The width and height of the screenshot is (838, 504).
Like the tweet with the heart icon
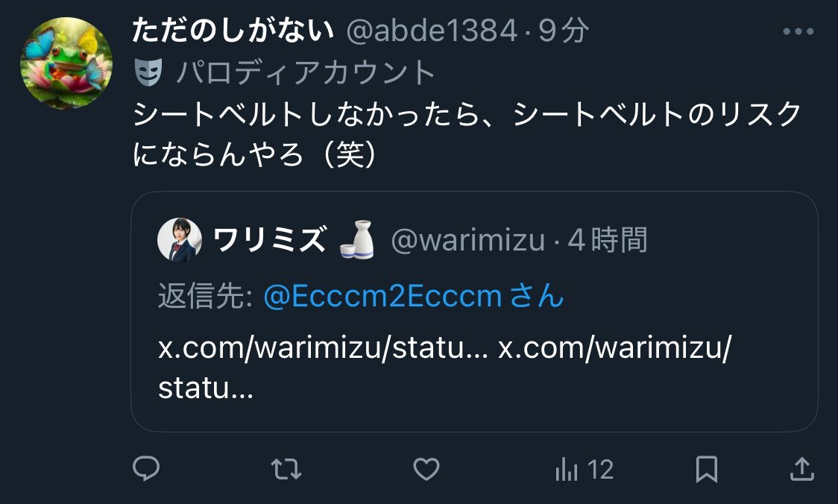[x=426, y=469]
